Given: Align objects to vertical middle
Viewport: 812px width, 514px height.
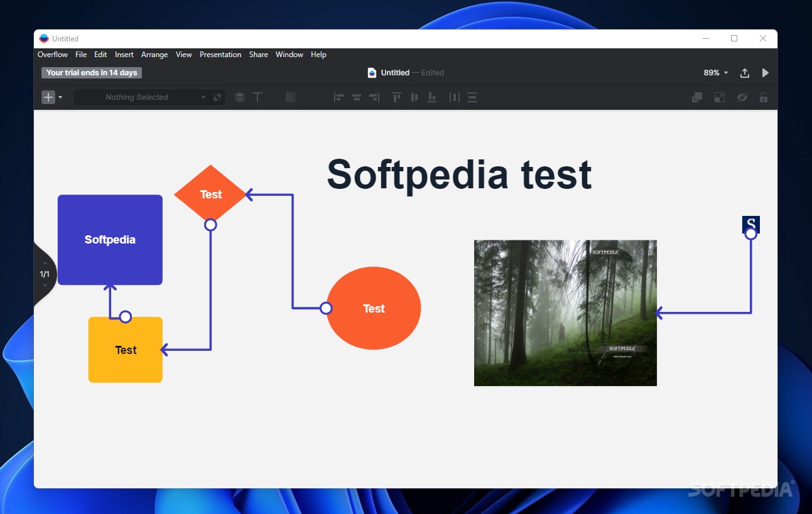Looking at the screenshot, I should tap(414, 97).
